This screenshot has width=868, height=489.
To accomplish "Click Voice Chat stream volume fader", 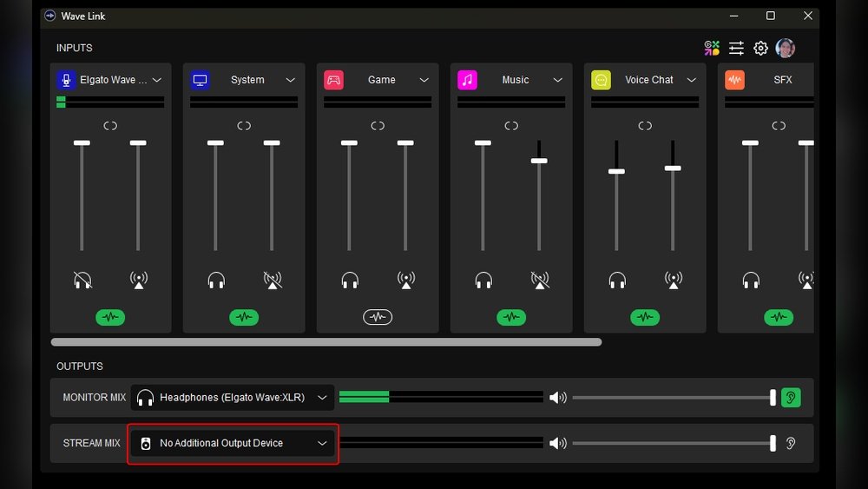I will [673, 169].
